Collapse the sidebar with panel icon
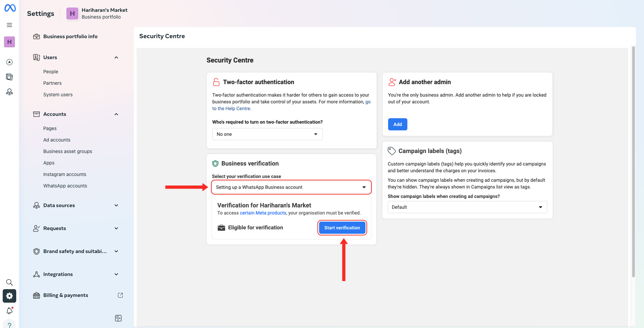The width and height of the screenshot is (644, 328). click(118, 318)
